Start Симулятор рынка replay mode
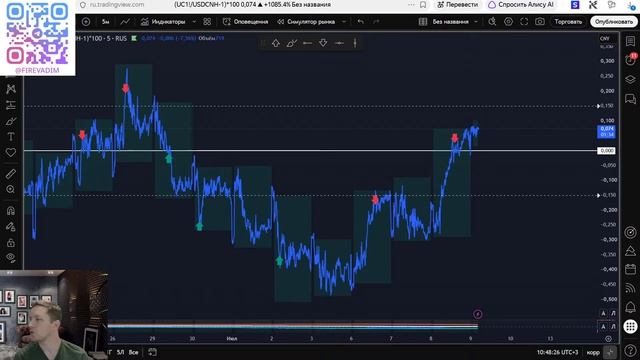640x360 pixels. point(306,22)
